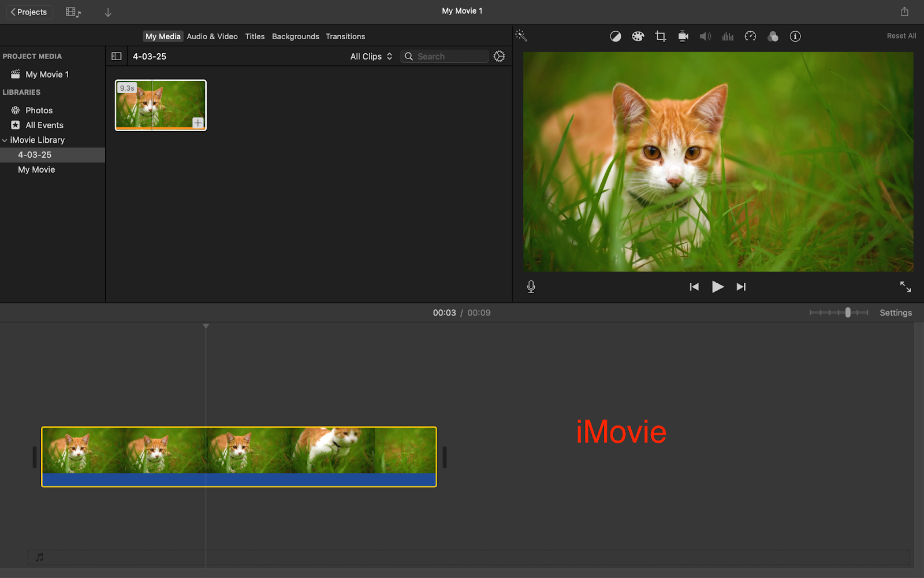
Task: Toggle the media browser view icon
Action: [x=73, y=12]
